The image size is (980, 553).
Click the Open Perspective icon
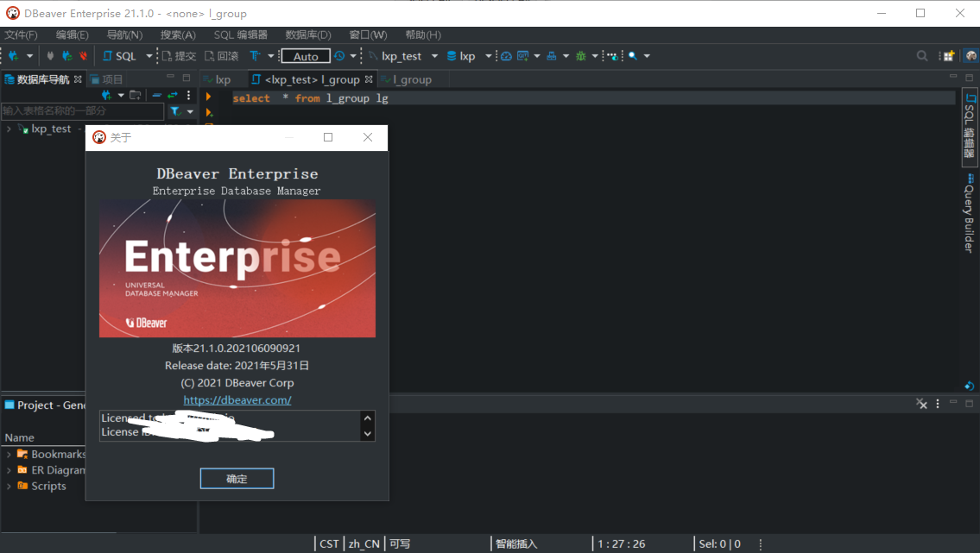(948, 56)
